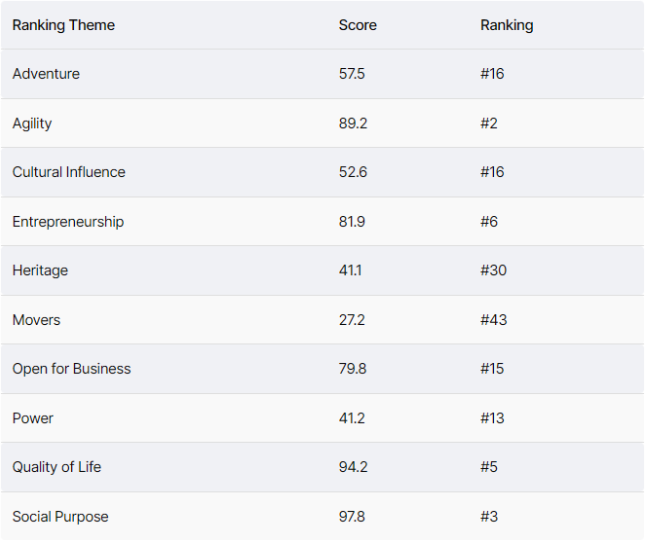647x540 pixels.
Task: Click the 89.2 Agility score value
Action: 353,123
